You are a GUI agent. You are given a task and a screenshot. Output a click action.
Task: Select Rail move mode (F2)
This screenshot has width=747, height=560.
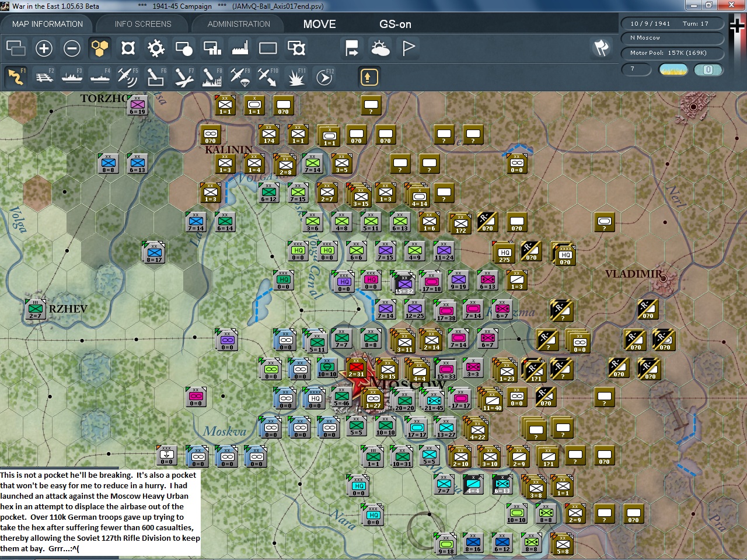pos(44,77)
